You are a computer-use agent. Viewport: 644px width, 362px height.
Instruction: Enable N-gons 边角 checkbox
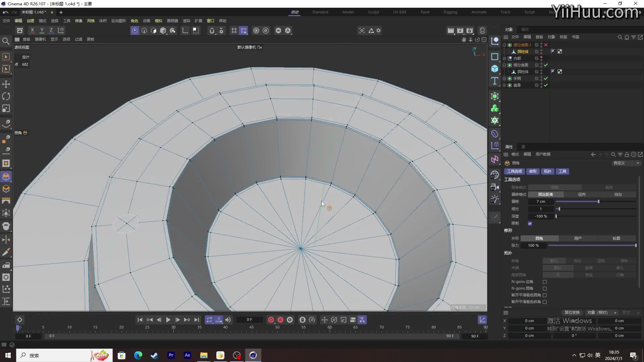click(545, 282)
